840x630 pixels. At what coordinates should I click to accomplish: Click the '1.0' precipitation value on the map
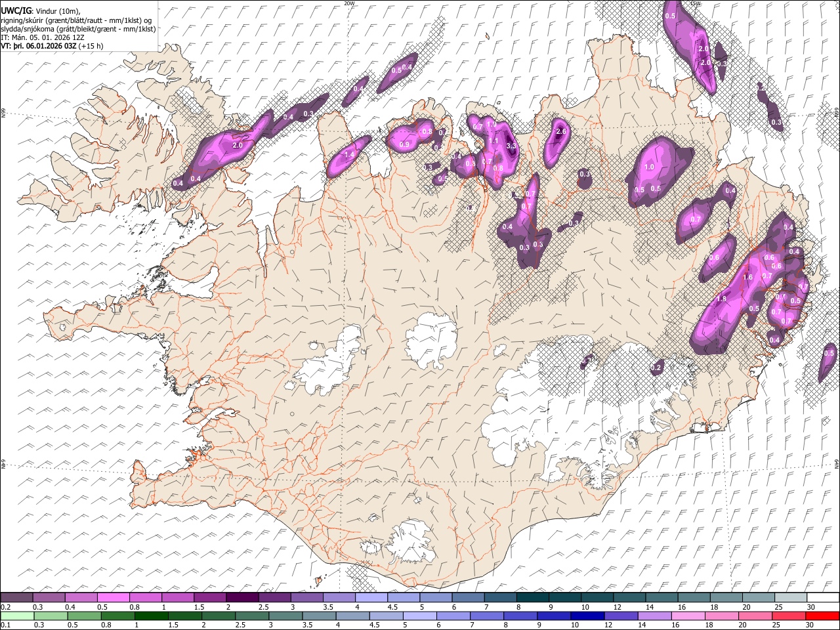[650, 167]
